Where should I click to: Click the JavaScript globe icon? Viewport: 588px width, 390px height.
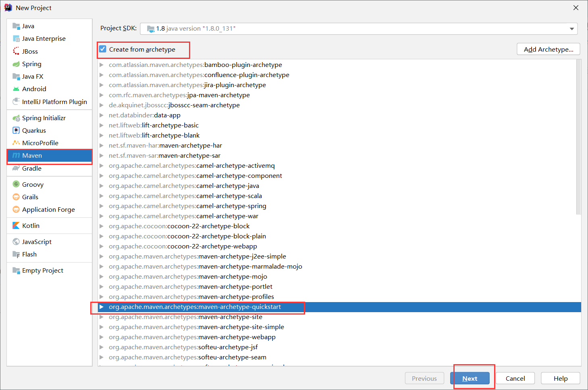(16, 242)
